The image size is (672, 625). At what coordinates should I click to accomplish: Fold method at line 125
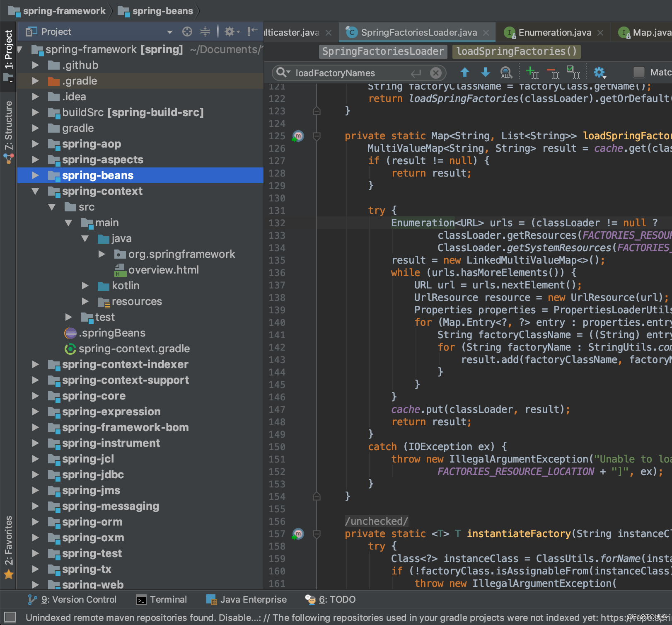(317, 136)
